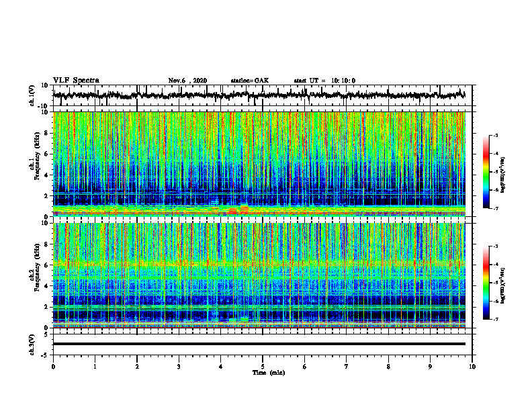
Task: Select the date text 'Nov.6 , 2020'
Action: (187, 81)
